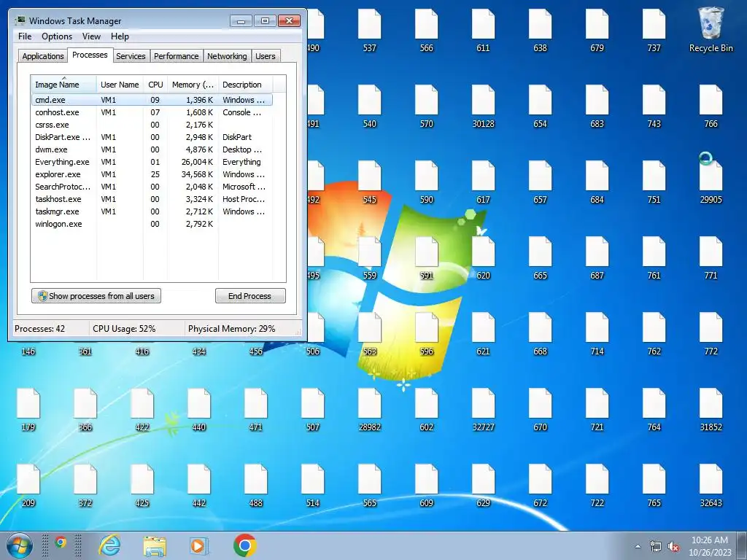Select the csrss.exe process row
747x560 pixels.
point(152,125)
